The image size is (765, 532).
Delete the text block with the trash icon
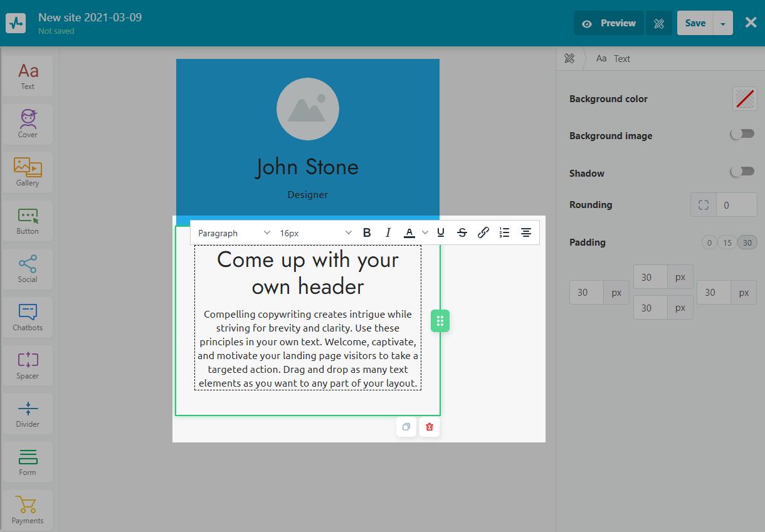tap(430, 427)
